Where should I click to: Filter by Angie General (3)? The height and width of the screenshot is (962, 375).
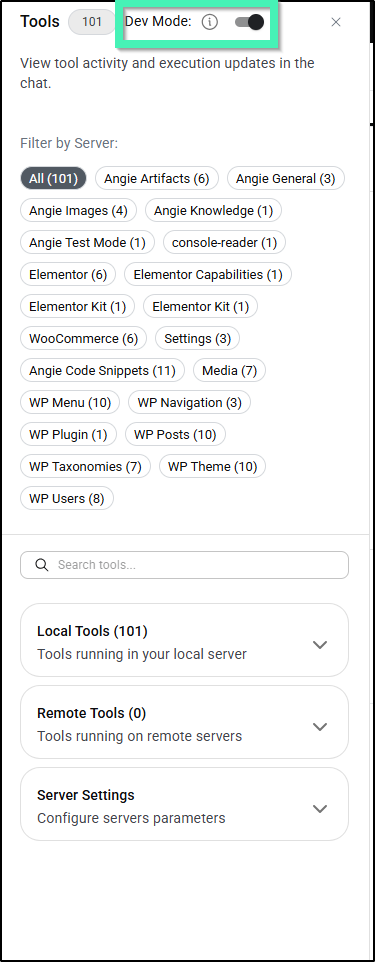point(285,179)
